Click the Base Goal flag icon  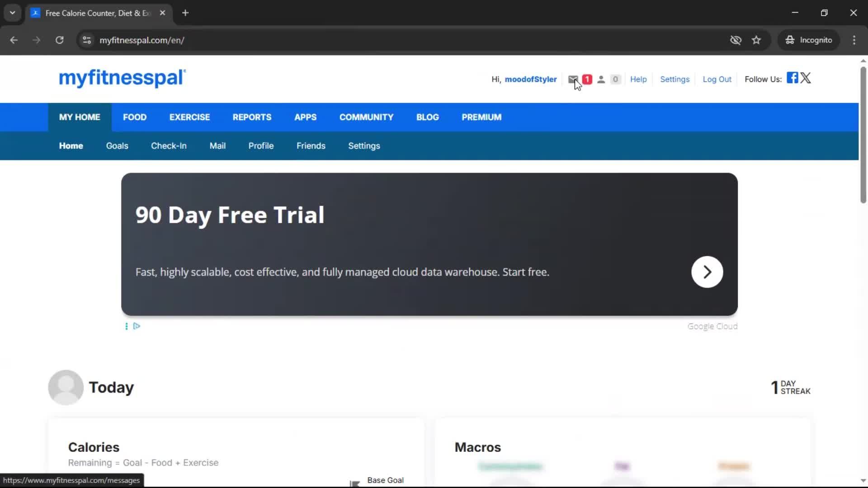coord(355,483)
